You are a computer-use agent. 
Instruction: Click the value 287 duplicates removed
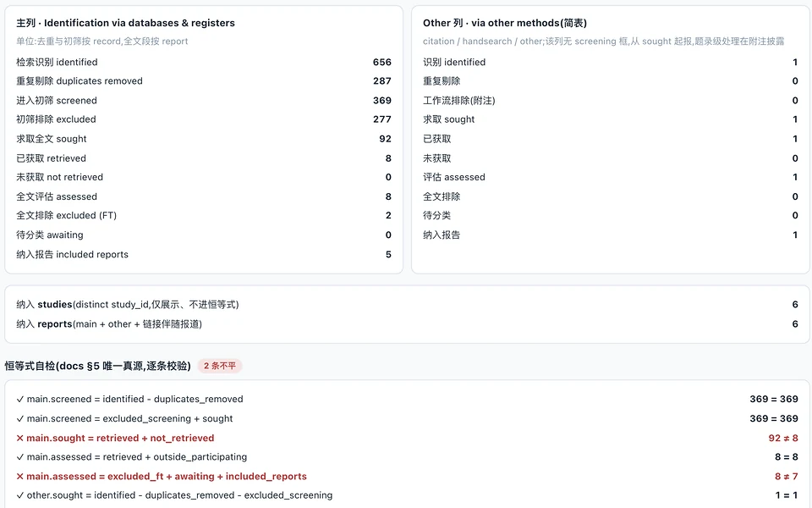tap(381, 81)
